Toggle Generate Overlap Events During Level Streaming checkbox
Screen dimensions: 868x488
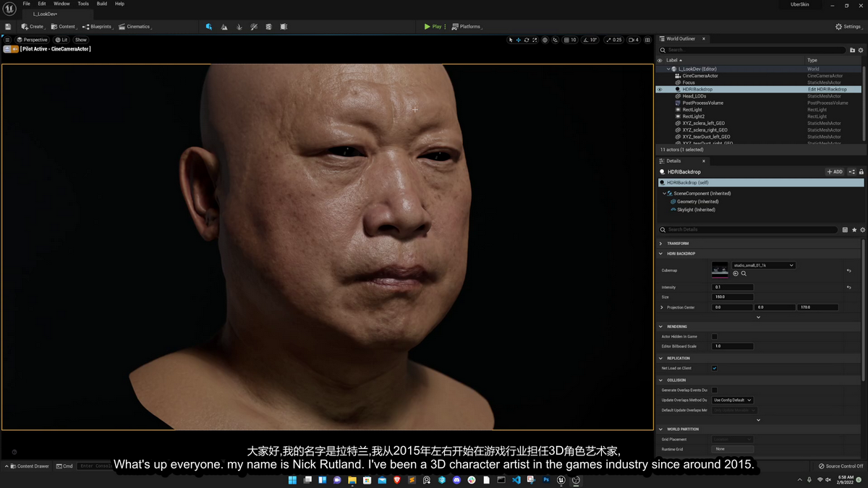pyautogui.click(x=715, y=390)
